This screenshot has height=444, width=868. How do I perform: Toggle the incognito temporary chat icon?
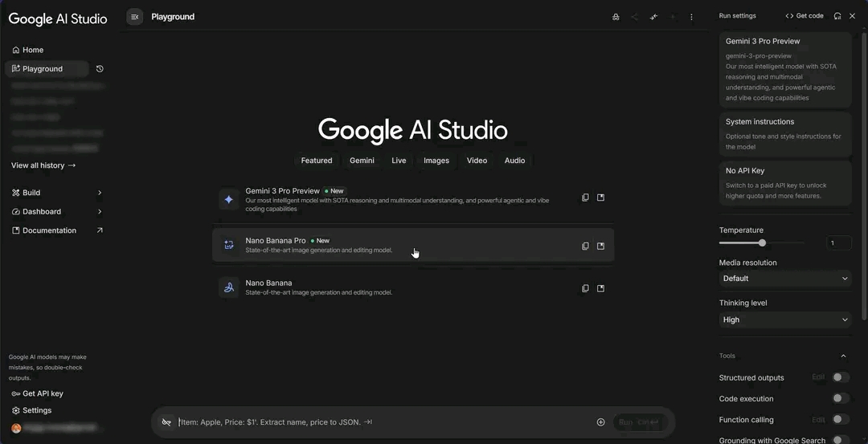coord(616,17)
